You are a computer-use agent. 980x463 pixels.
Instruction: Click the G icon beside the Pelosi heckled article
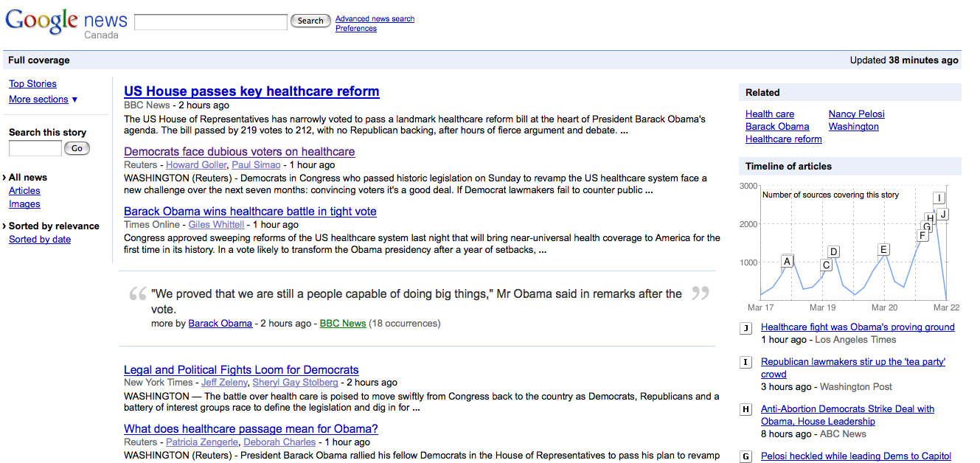tap(746, 456)
